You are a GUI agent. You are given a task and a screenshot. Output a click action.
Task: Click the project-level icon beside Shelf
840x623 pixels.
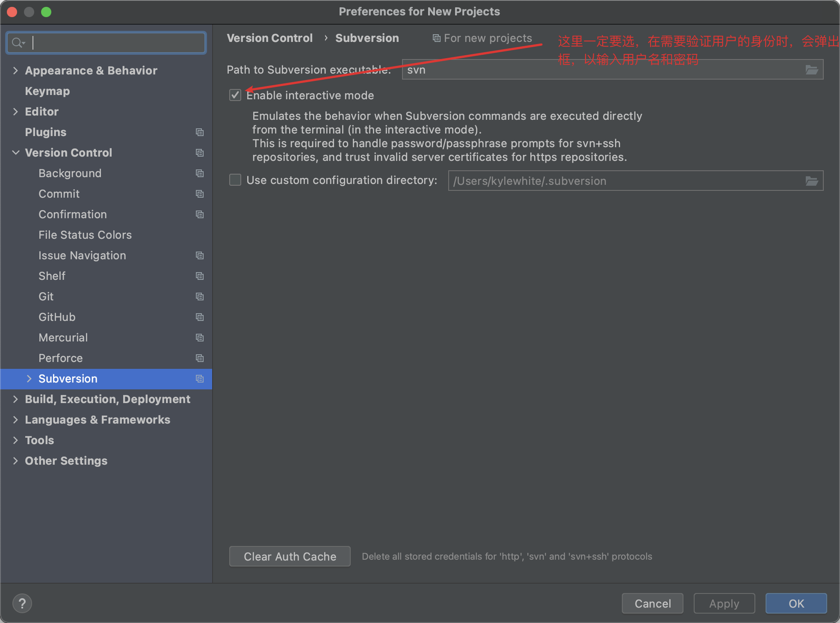tap(200, 276)
